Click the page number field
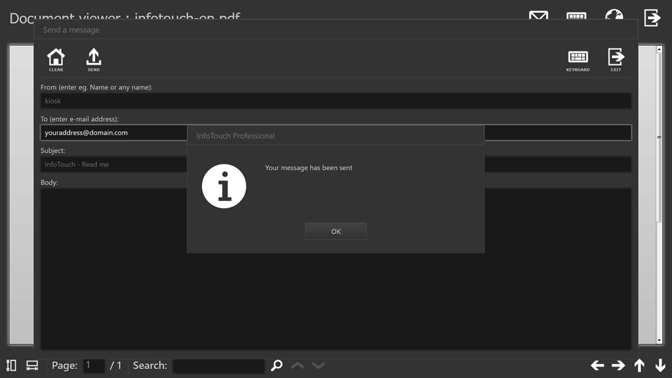Image resolution: width=672 pixels, height=378 pixels. click(x=93, y=366)
